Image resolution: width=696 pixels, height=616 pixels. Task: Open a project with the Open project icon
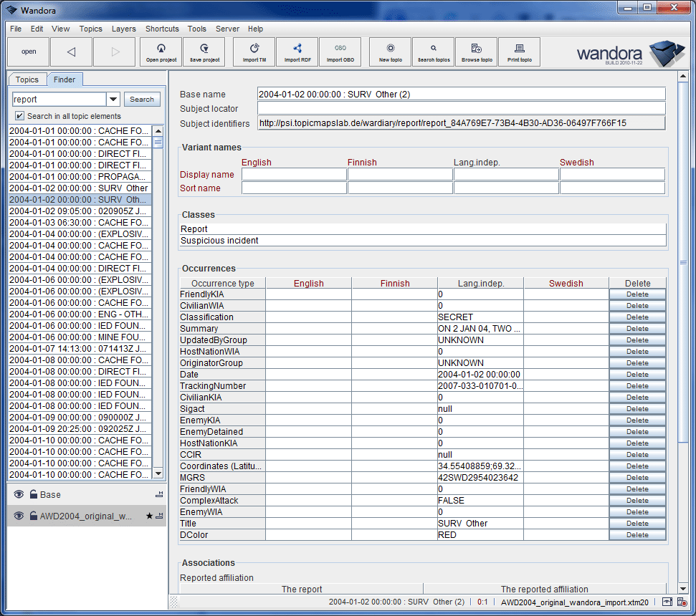[x=161, y=52]
